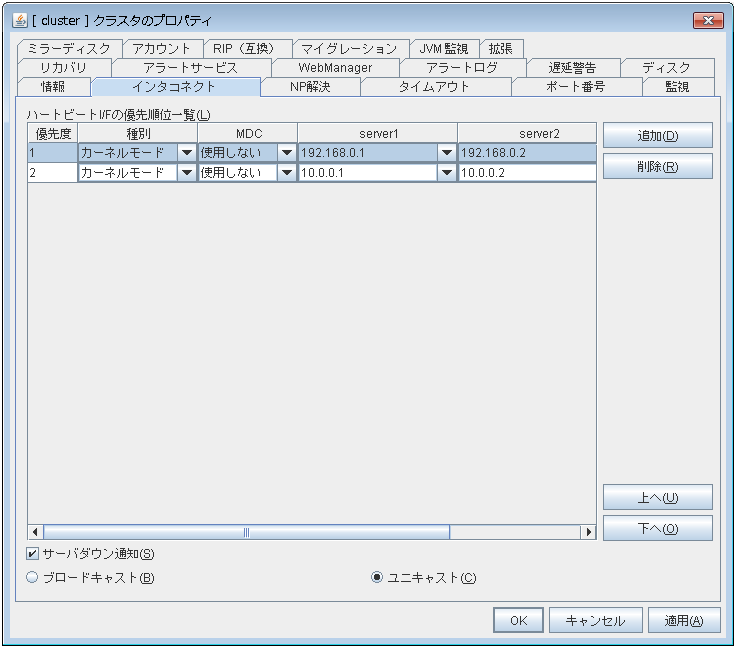Image resolution: width=736 pixels, height=648 pixels.
Task: Open the WebManager tab
Action: (x=335, y=68)
